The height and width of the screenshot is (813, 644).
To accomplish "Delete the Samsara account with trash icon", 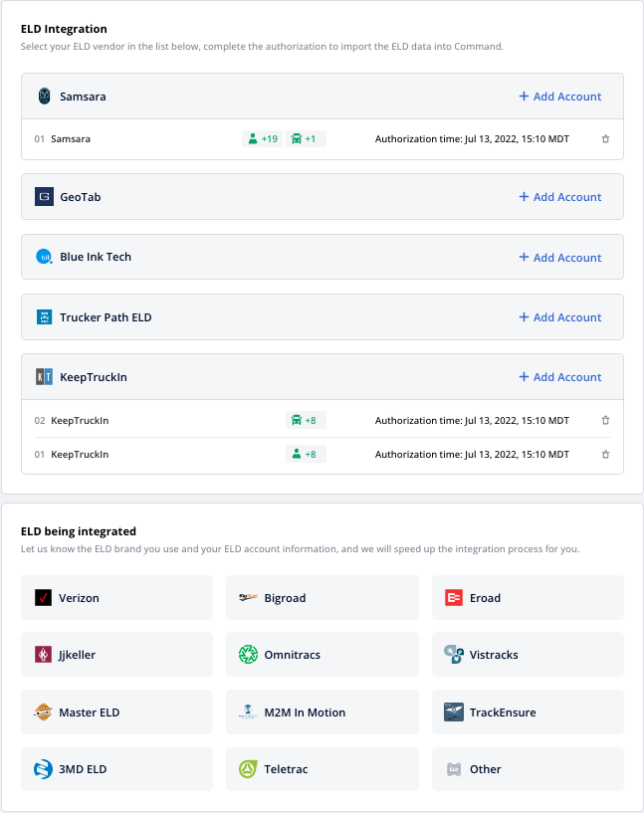I will pyautogui.click(x=605, y=139).
